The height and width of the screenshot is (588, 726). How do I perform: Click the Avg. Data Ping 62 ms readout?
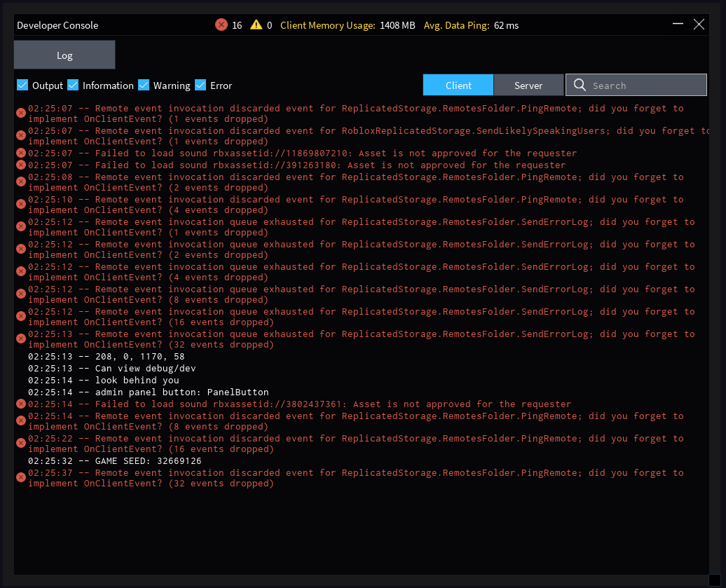(471, 25)
